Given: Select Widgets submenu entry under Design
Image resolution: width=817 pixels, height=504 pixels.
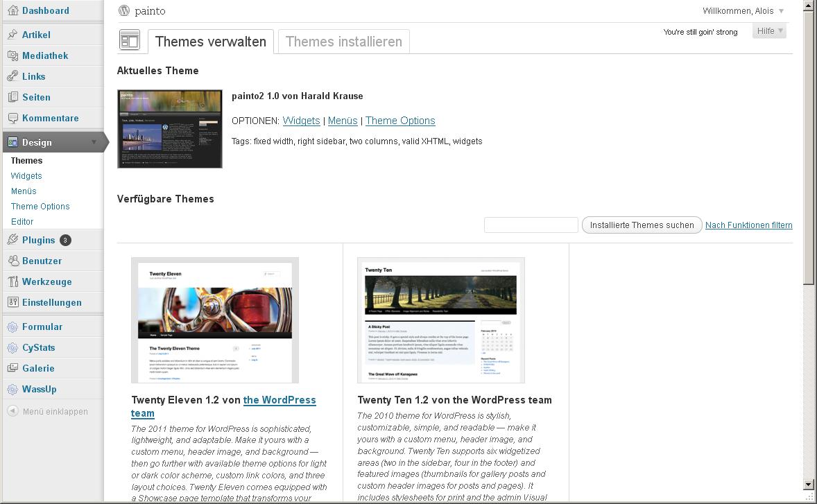Looking at the screenshot, I should (26, 176).
